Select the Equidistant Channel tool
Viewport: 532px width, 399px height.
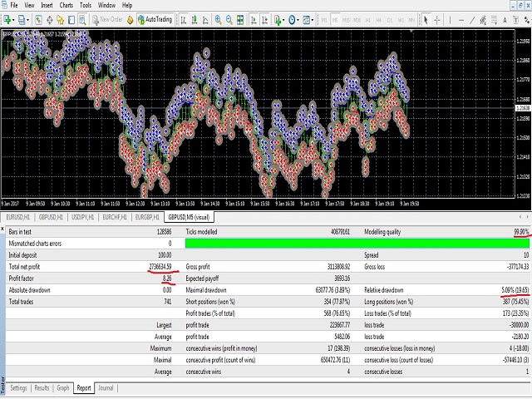[483, 20]
